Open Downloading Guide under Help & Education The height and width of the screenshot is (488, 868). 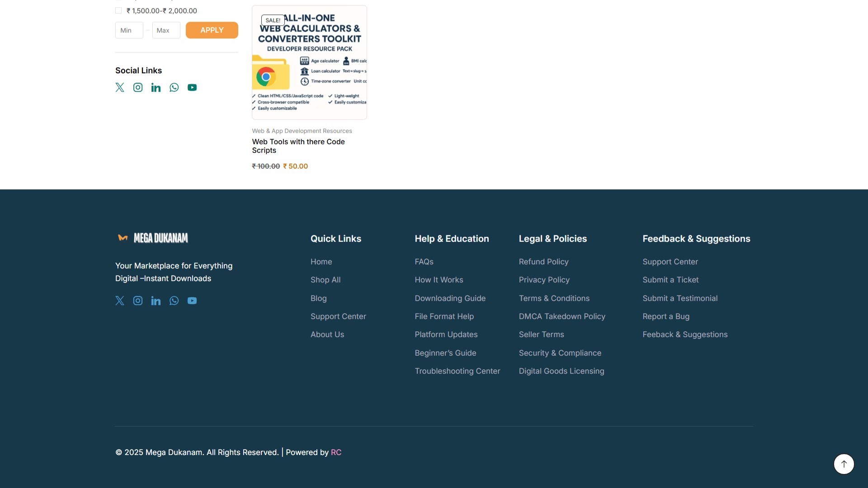point(450,299)
